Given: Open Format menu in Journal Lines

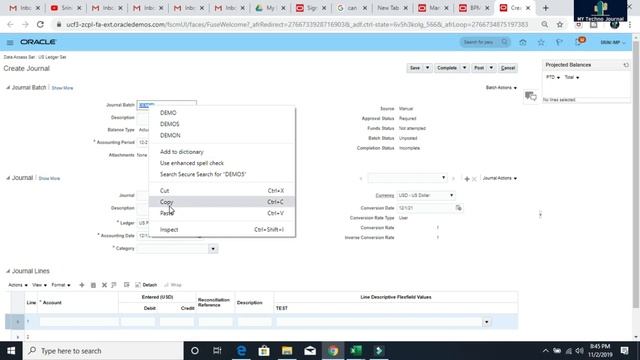Looking at the screenshot, I should coord(61,285).
